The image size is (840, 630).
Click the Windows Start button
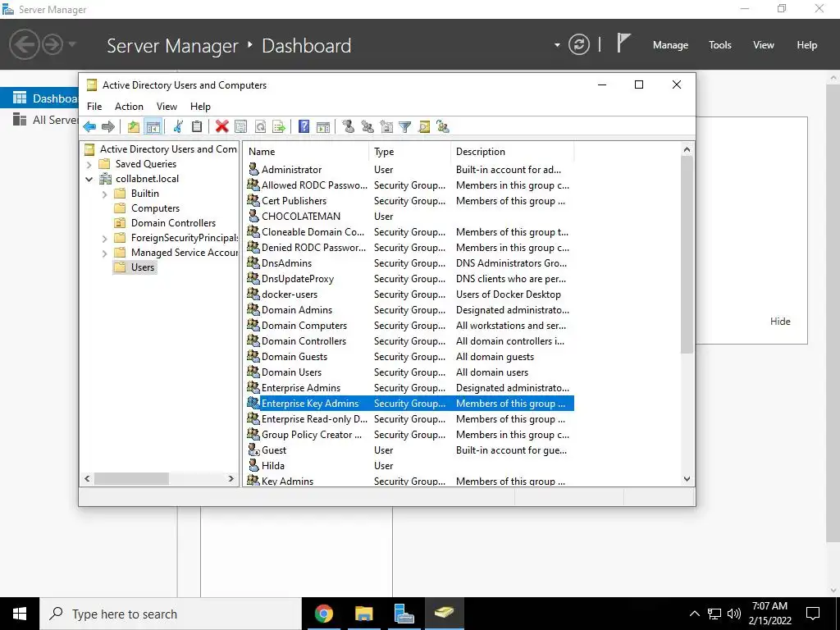20,614
